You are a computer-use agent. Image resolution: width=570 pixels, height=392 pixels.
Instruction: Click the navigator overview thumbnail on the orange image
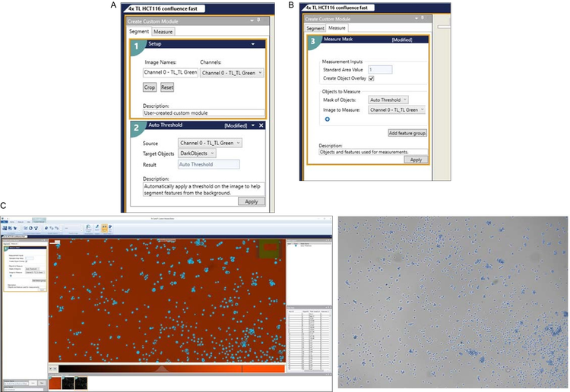point(269,251)
